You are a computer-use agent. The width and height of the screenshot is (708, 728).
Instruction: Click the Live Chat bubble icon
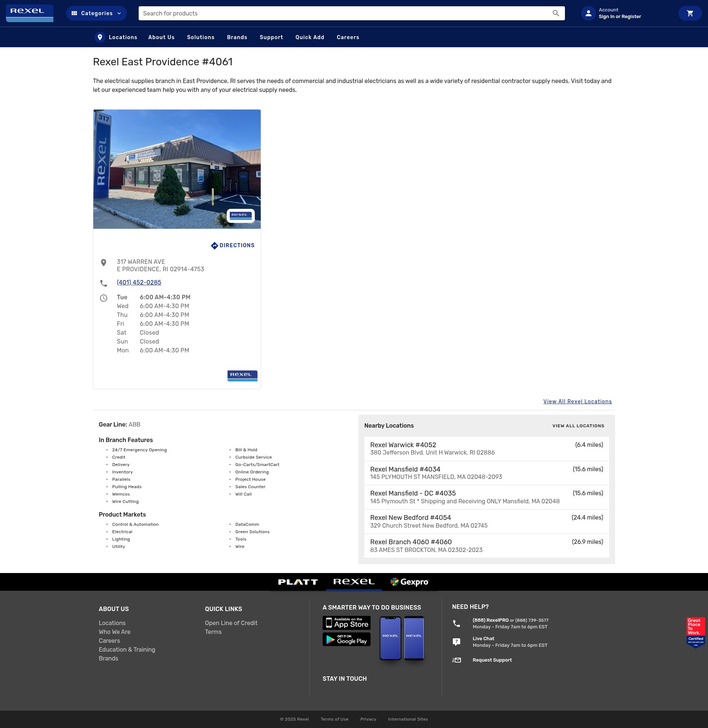(456, 642)
